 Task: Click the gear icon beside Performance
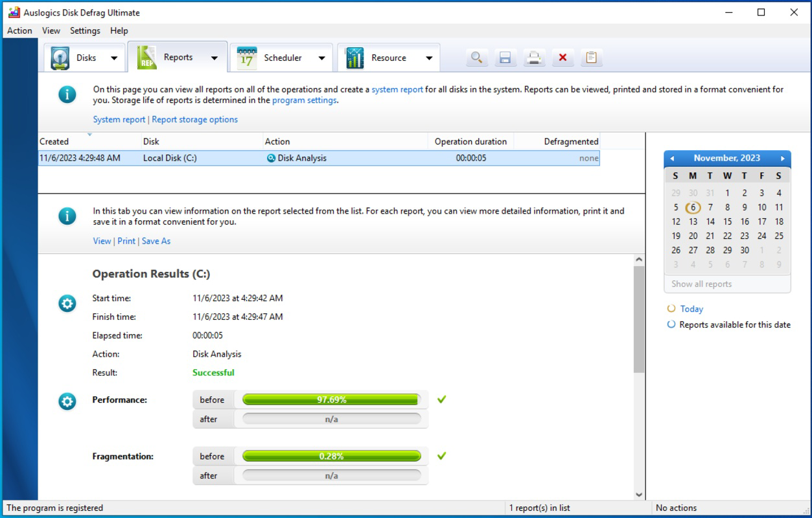(67, 401)
